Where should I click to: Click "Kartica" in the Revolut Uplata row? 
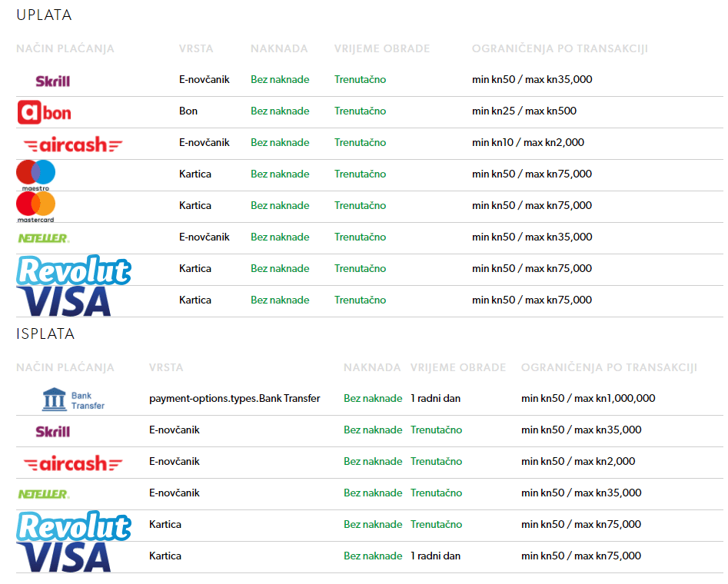pyautogui.click(x=195, y=268)
